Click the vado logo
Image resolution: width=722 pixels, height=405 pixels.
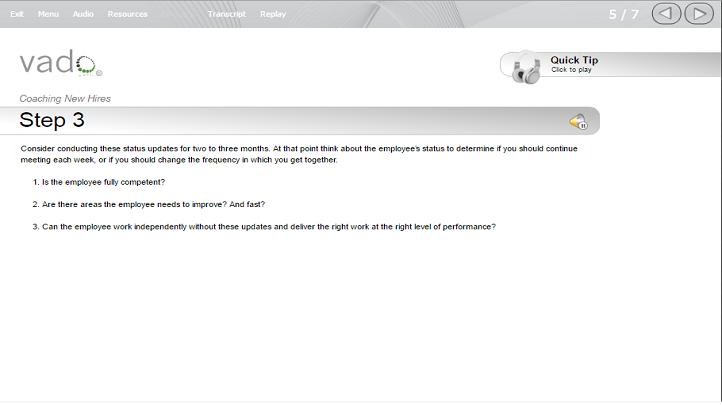(x=60, y=63)
